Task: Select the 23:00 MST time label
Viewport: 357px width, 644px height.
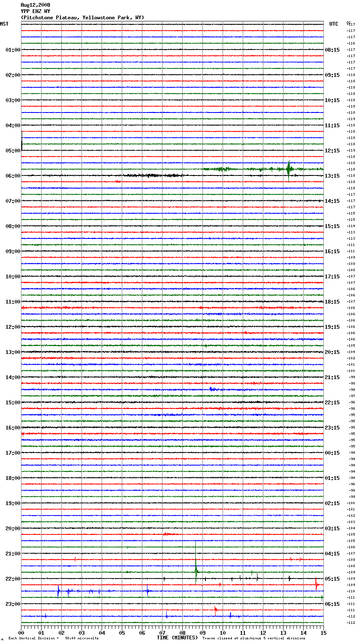Action: pyautogui.click(x=13, y=604)
